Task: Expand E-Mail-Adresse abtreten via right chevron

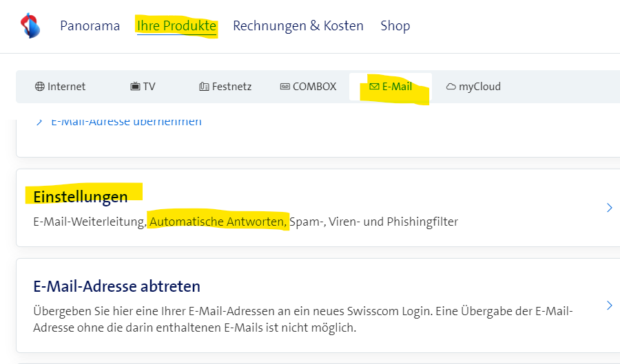Action: [609, 306]
